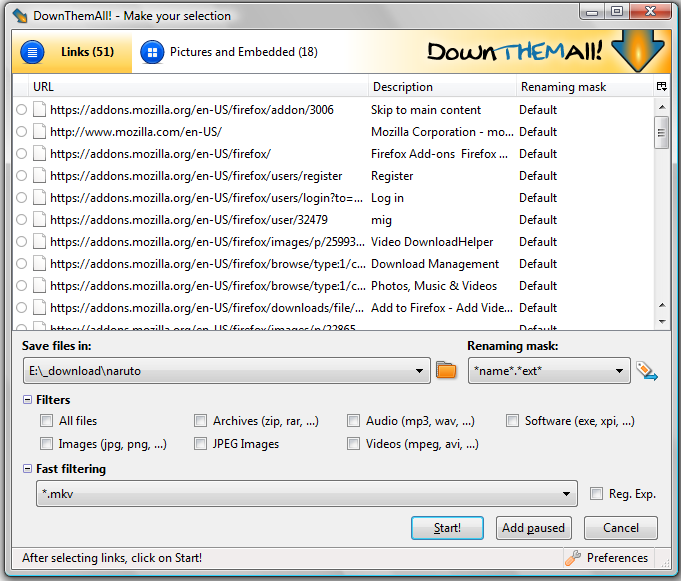Collapse the Filters section
The height and width of the screenshot is (581, 681).
(x=27, y=399)
